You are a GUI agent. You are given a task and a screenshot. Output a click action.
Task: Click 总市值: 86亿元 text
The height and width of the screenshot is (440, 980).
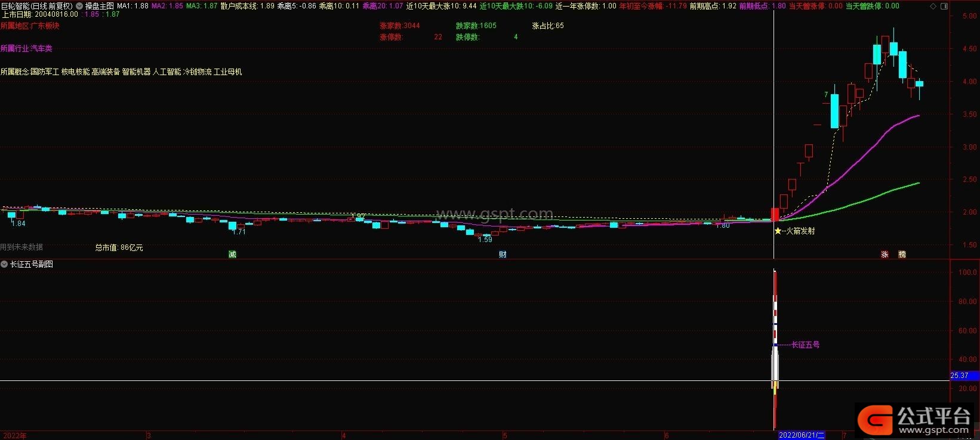tap(119, 247)
